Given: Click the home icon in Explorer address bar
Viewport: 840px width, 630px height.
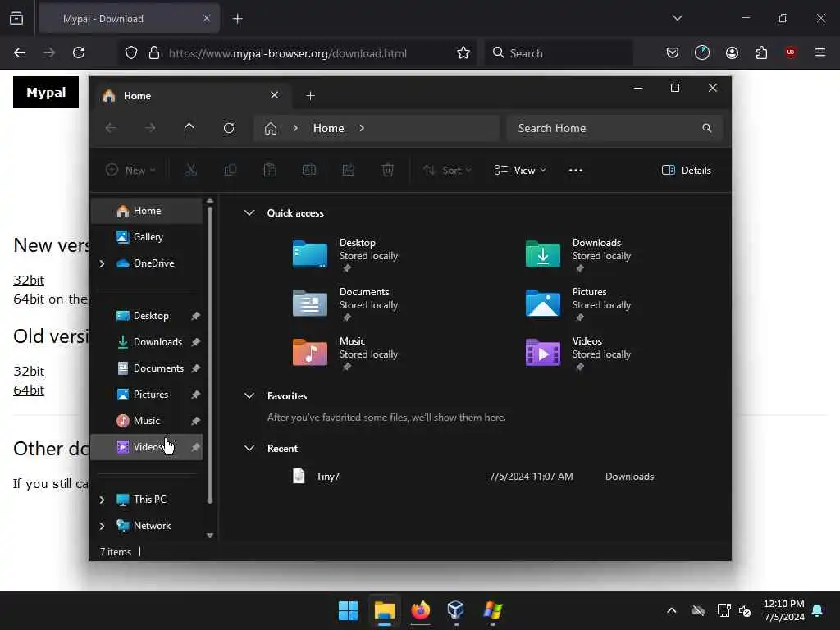Looking at the screenshot, I should pos(271,128).
